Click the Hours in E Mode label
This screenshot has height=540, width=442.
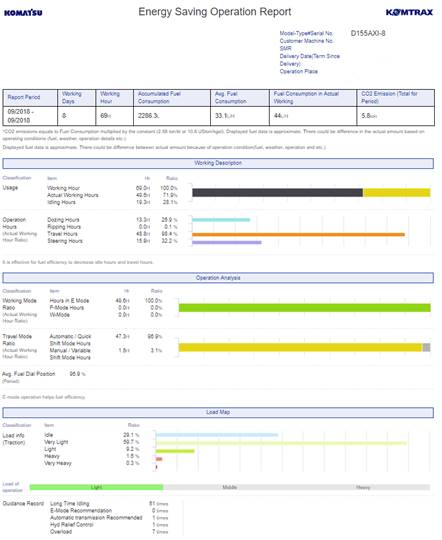click(x=69, y=301)
